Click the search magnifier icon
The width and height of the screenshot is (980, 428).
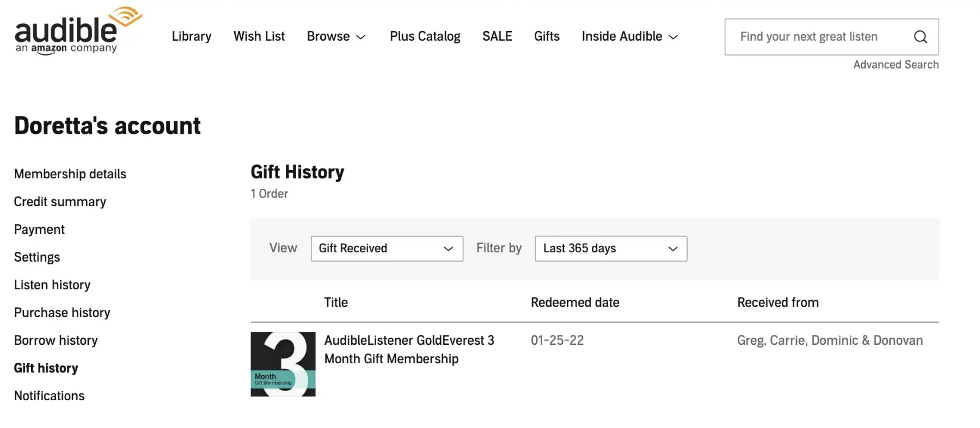pos(920,37)
